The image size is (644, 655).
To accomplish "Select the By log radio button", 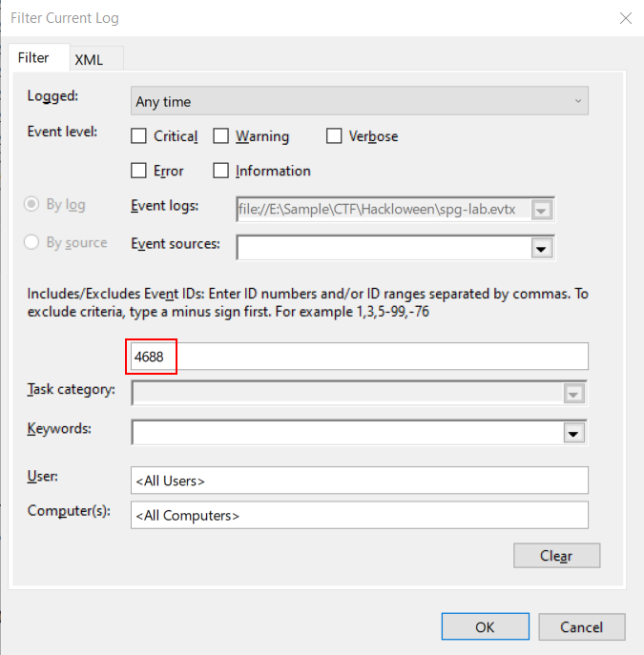I will tap(31, 204).
